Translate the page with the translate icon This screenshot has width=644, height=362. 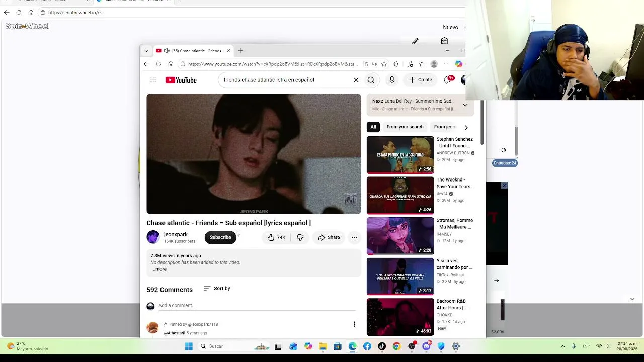point(374,64)
